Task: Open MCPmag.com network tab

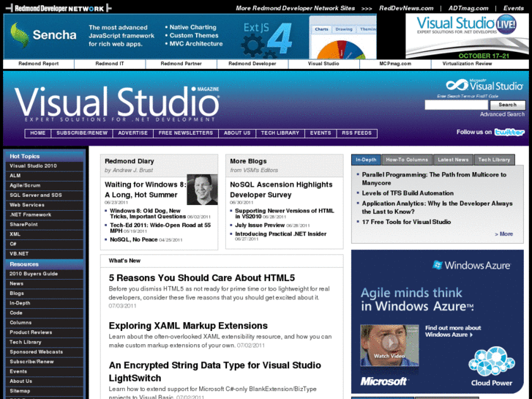Action: [395, 64]
